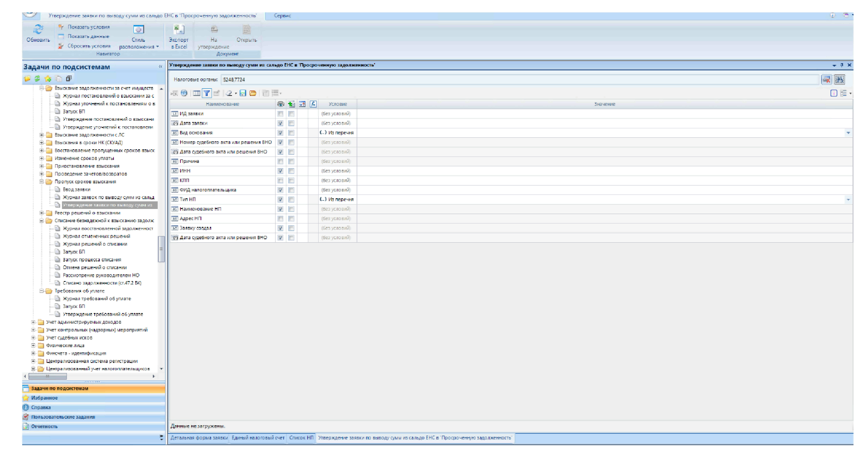Click the stacked windows icon in tasks panel
The width and height of the screenshot is (868, 464).
pyautogui.click(x=68, y=79)
